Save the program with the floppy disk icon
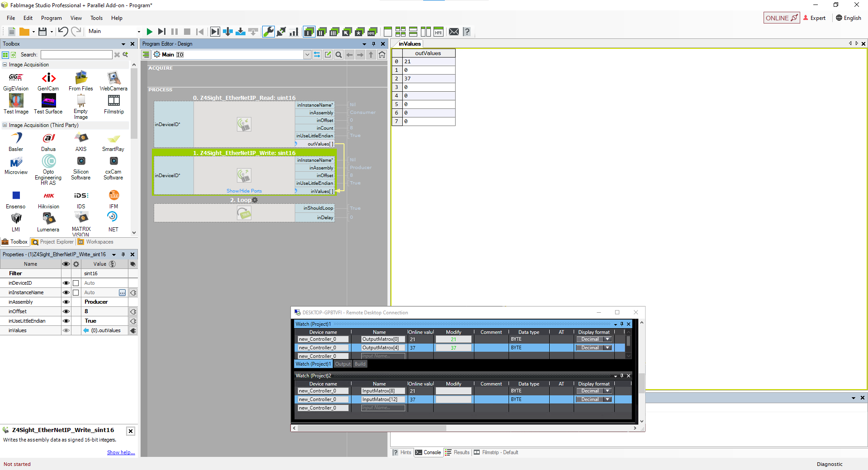868x470 pixels. tap(42, 32)
